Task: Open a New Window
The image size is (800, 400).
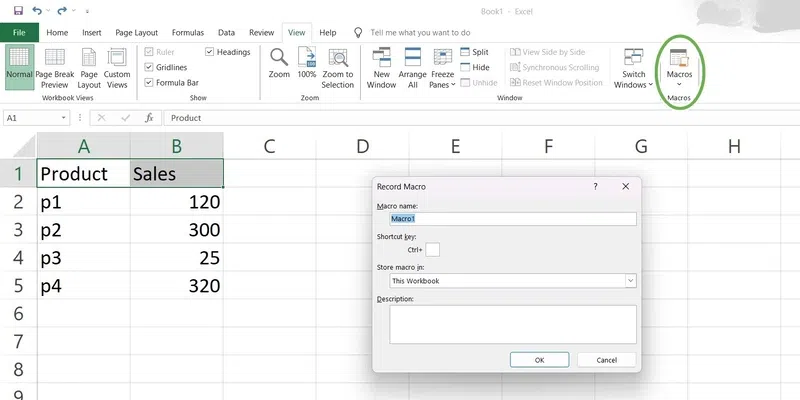Action: 381,66
